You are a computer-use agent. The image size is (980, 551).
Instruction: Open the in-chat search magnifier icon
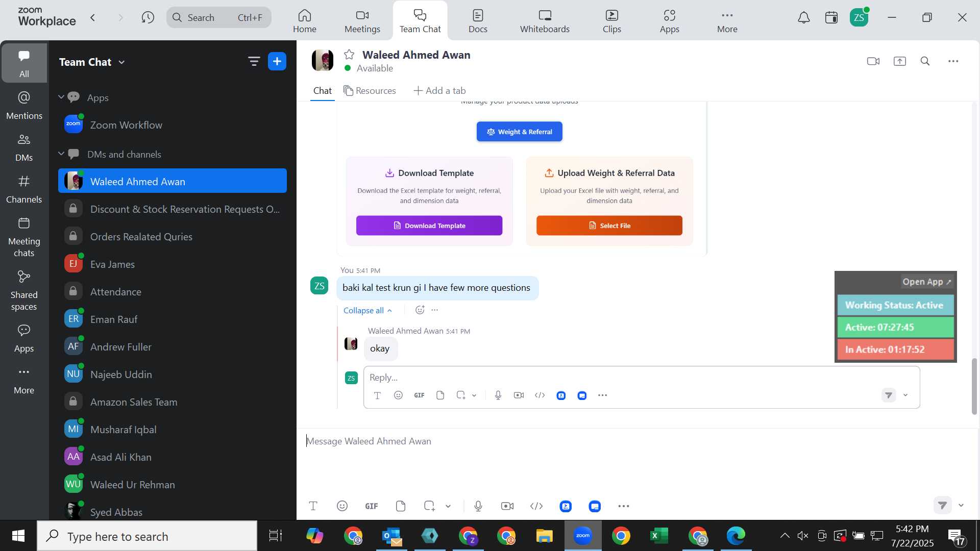925,61
